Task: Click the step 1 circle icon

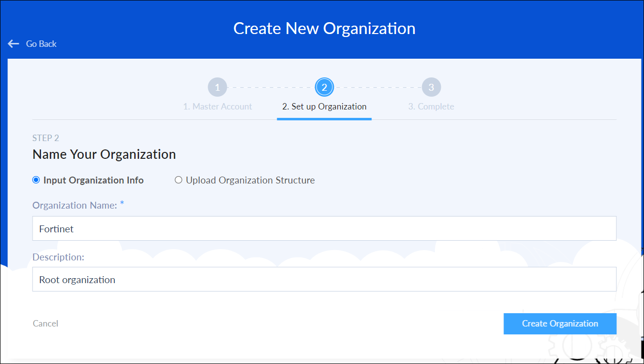Action: pyautogui.click(x=217, y=87)
